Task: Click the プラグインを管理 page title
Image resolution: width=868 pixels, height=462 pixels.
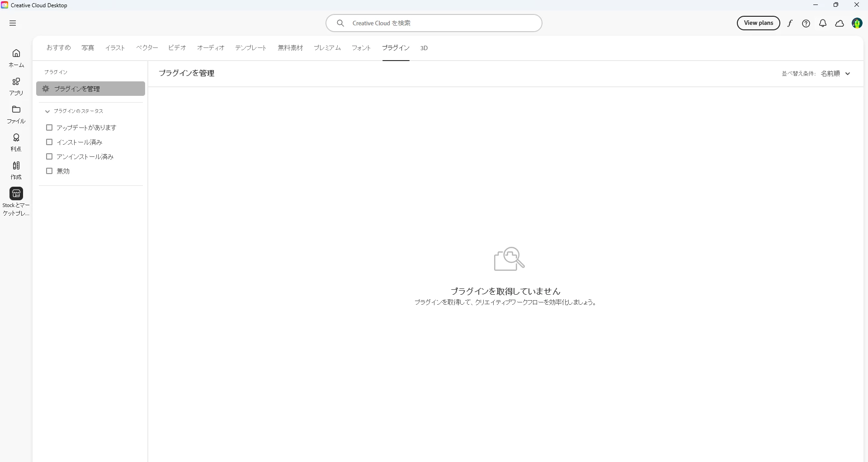Action: click(187, 73)
